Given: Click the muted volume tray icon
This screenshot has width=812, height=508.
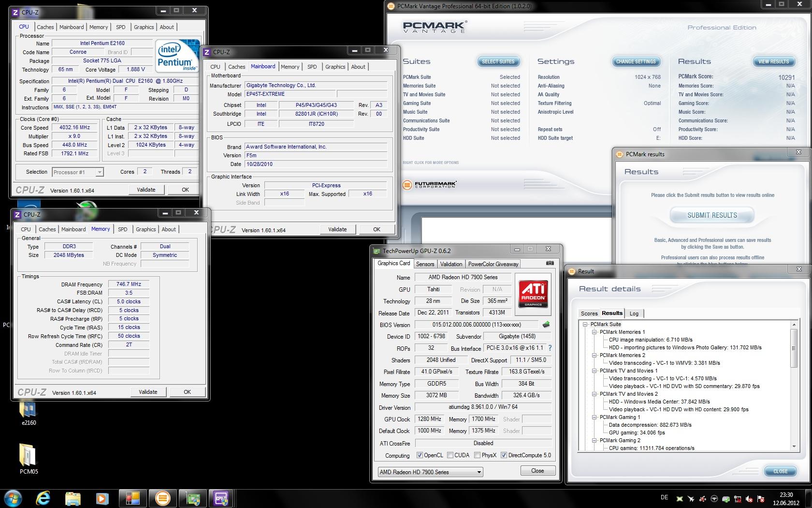Looking at the screenshot, I should pyautogui.click(x=749, y=499).
